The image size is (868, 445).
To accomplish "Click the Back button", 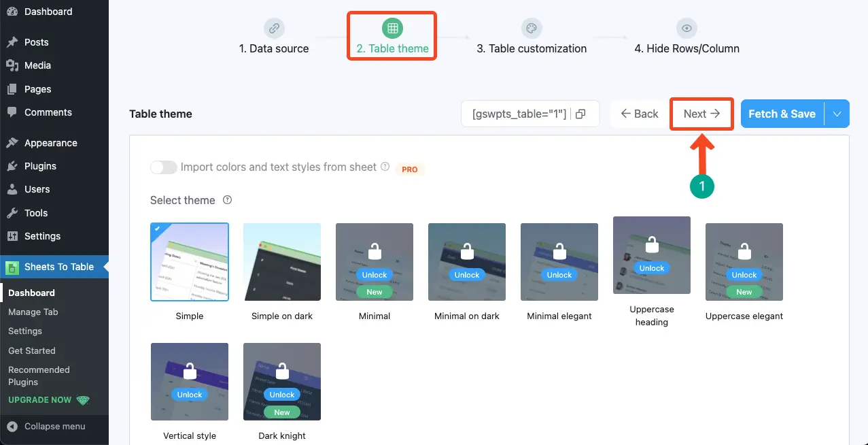I will (x=639, y=114).
